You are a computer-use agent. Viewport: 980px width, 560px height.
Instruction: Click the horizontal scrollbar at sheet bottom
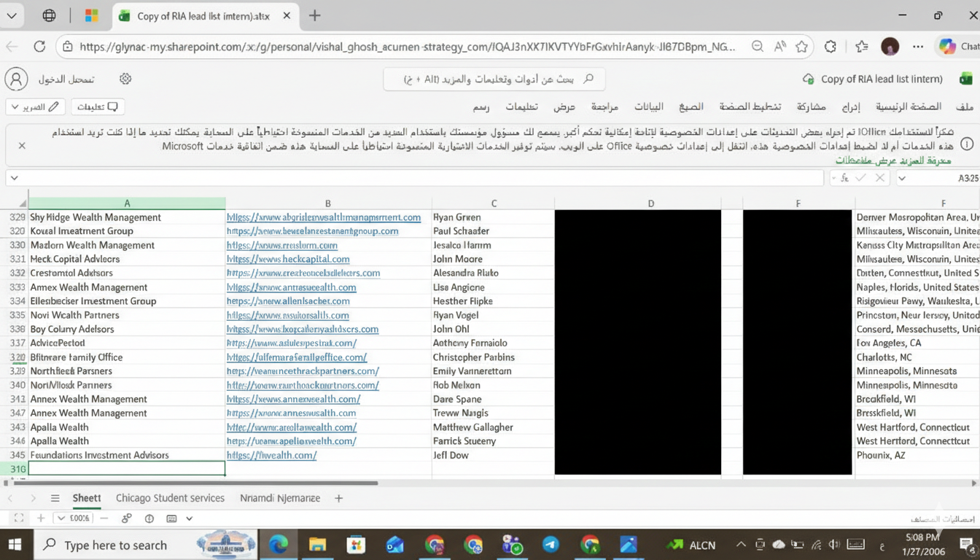tap(197, 482)
